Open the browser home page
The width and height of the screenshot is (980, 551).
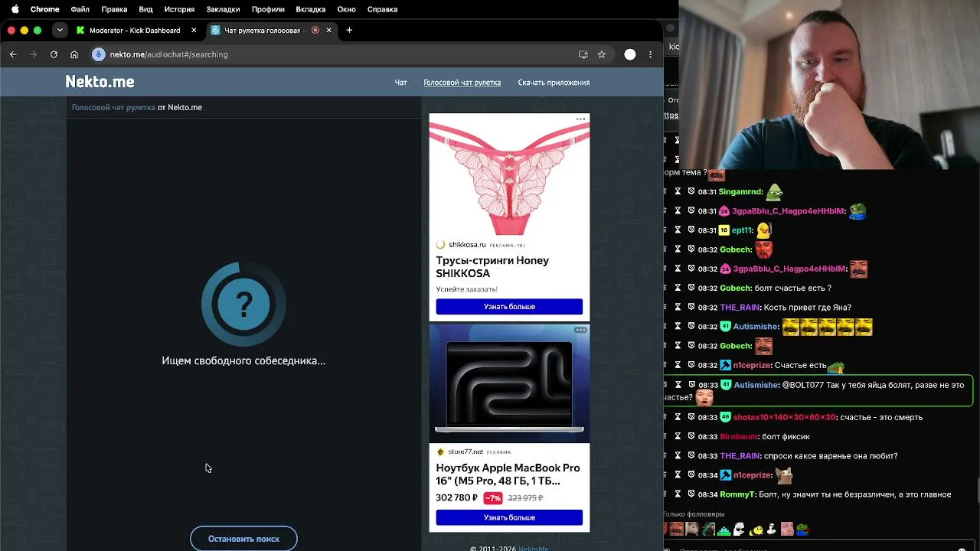74,54
